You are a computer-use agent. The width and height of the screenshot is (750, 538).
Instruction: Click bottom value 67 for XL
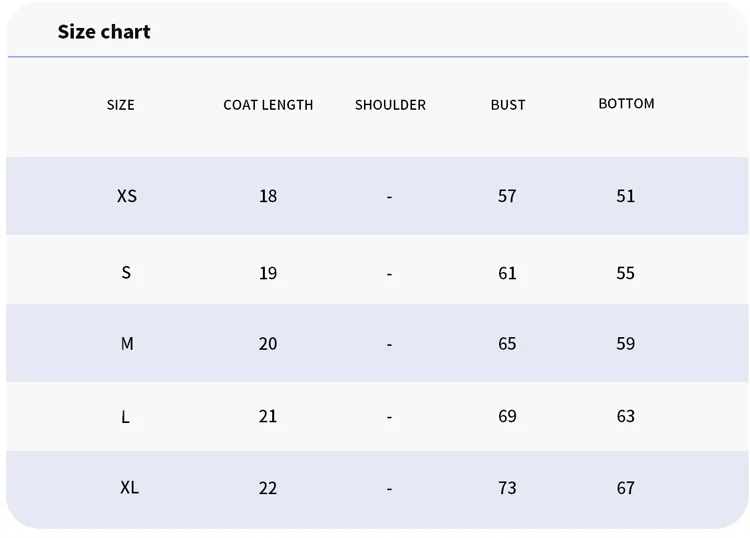[x=626, y=488]
